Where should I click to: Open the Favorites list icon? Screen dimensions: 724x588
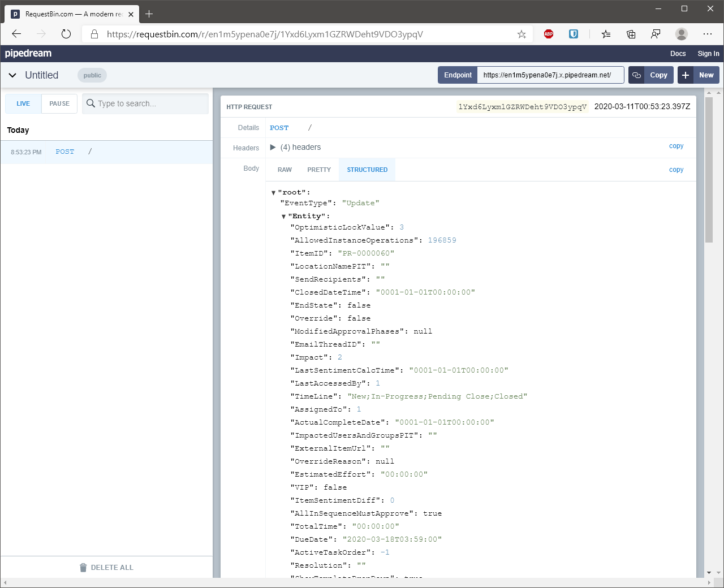click(x=606, y=34)
